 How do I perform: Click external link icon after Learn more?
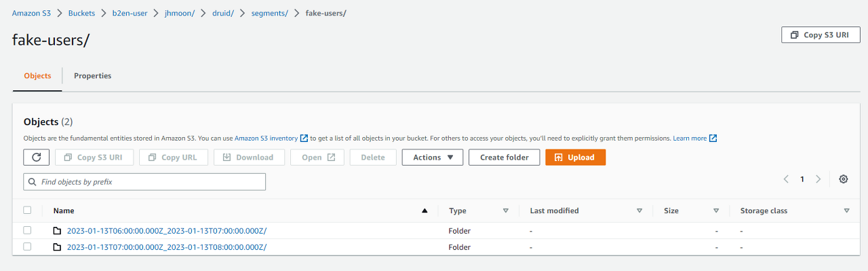coord(713,139)
